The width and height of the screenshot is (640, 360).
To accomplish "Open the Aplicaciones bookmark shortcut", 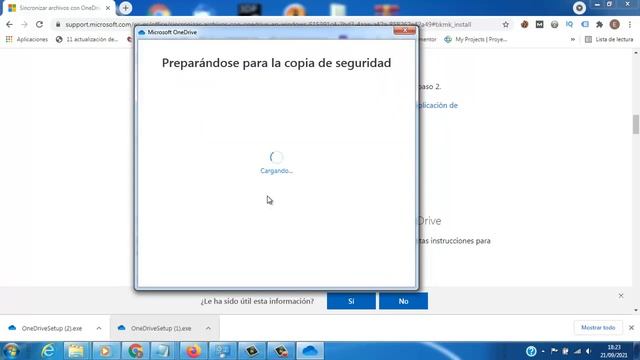I will coord(27,39).
